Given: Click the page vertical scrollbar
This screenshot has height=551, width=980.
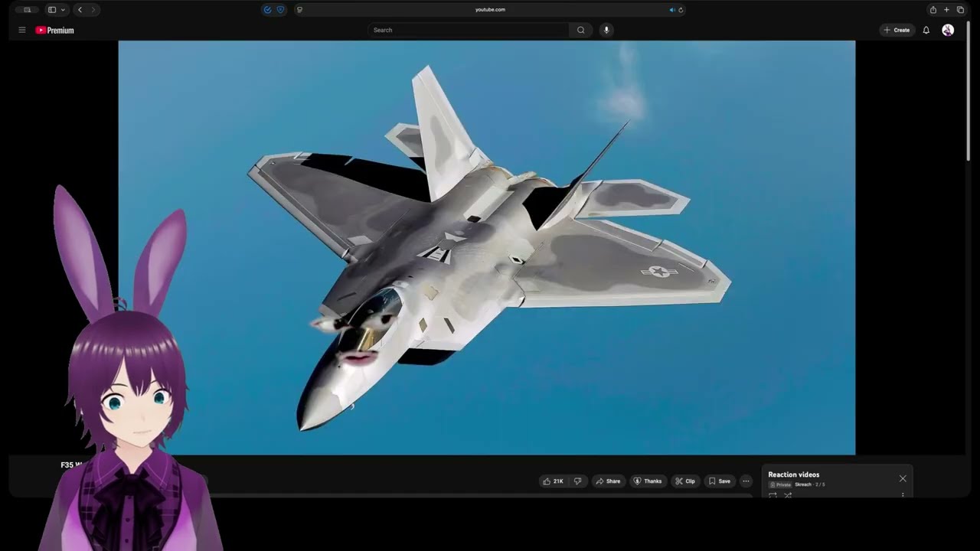Looking at the screenshot, I should 969,92.
